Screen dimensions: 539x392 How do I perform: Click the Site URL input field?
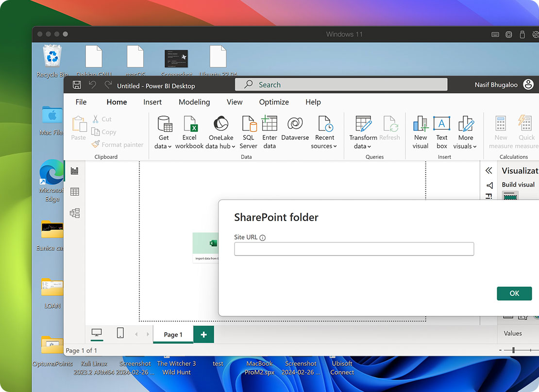coord(354,249)
